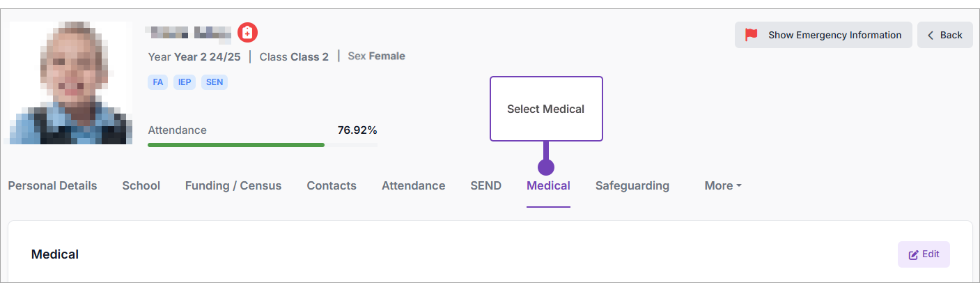Open the Personal Details tab
Screen dimensions: 980x283
tap(52, 186)
